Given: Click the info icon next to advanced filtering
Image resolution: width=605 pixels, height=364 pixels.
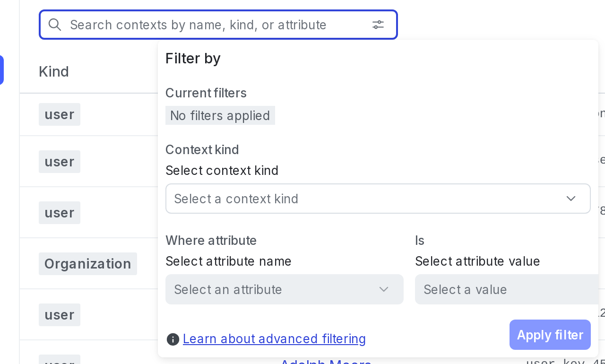Looking at the screenshot, I should [x=173, y=339].
